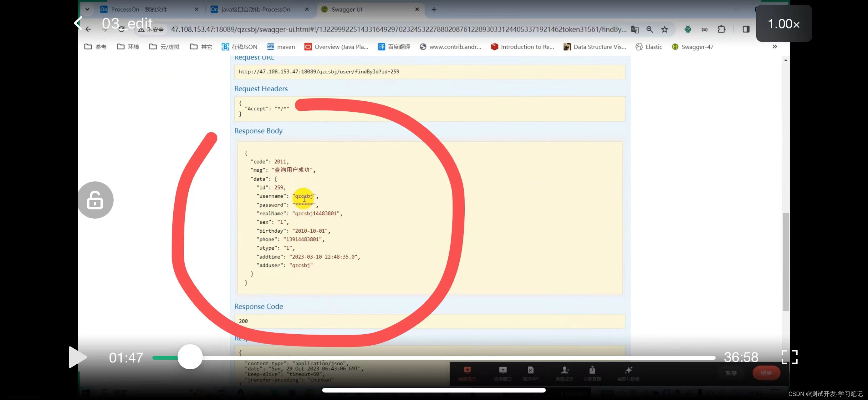Open the 环境 bookmark folder
This screenshot has width=868, height=400.
128,47
